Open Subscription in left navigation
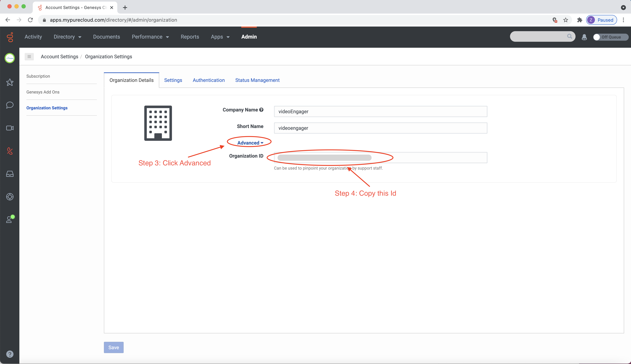Image resolution: width=631 pixels, height=364 pixels. coord(38,76)
